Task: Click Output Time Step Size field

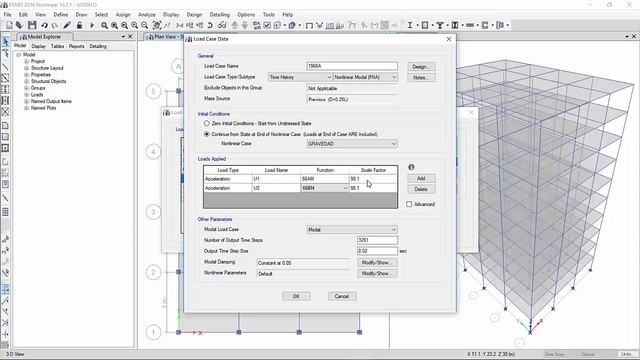Action: pos(377,251)
